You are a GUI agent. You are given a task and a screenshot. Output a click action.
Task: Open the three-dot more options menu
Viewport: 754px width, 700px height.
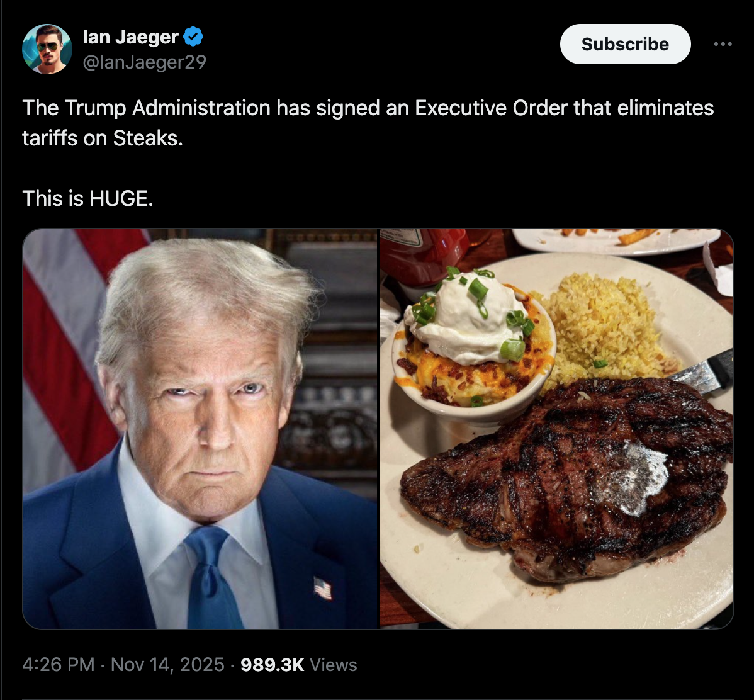tap(723, 44)
